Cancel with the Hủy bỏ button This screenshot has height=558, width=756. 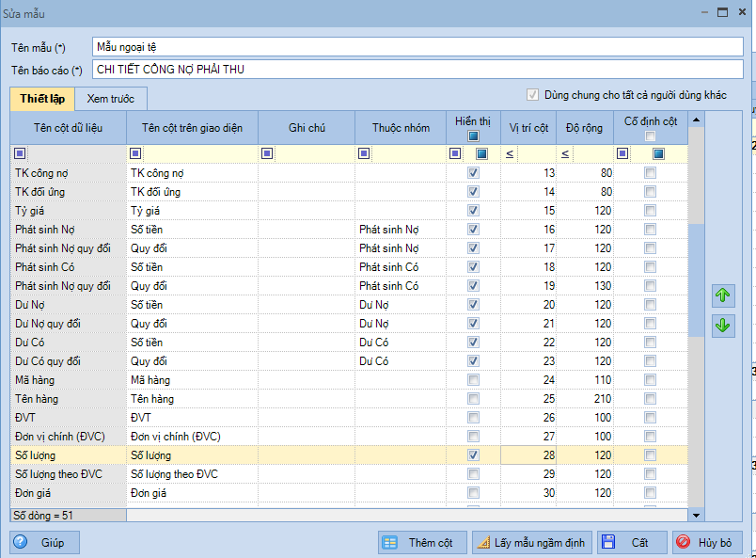(x=707, y=543)
